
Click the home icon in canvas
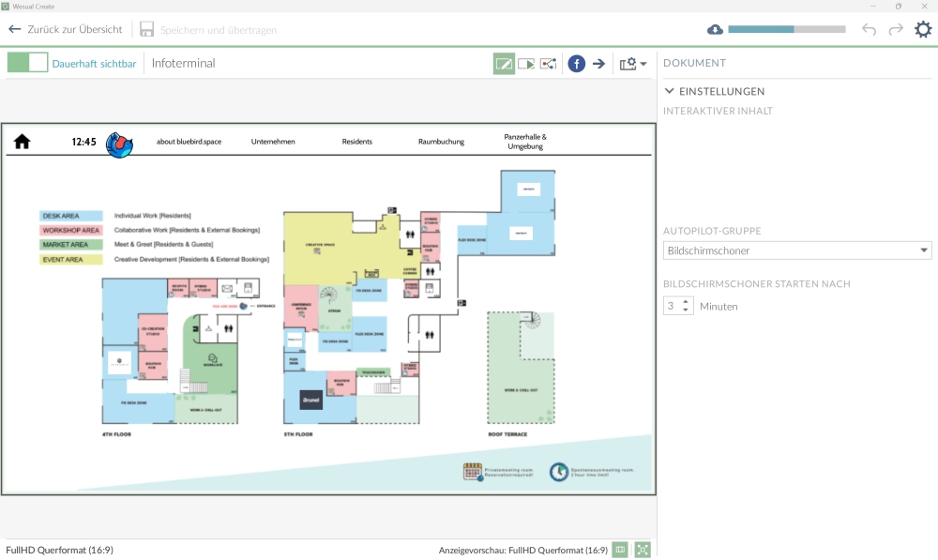[x=22, y=142]
